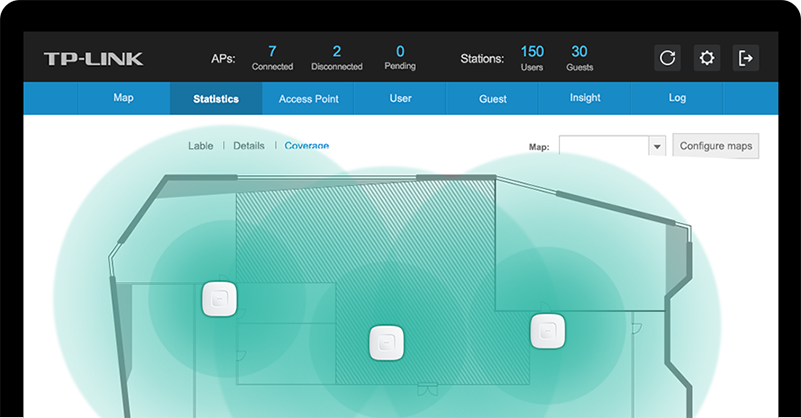Select the center access point icon on map
The image size is (801, 418).
click(386, 343)
